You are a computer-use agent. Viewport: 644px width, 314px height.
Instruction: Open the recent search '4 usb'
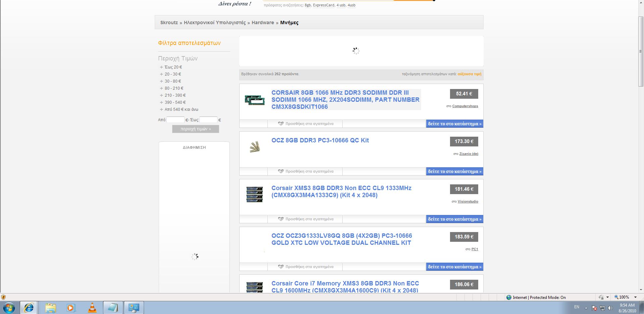click(341, 5)
